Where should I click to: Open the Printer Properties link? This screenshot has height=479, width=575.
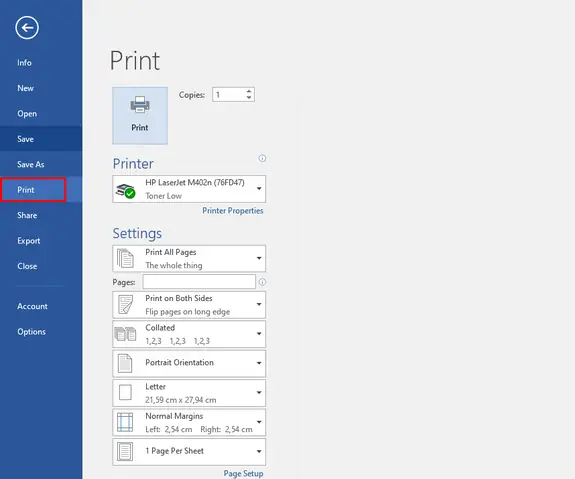coord(233,211)
